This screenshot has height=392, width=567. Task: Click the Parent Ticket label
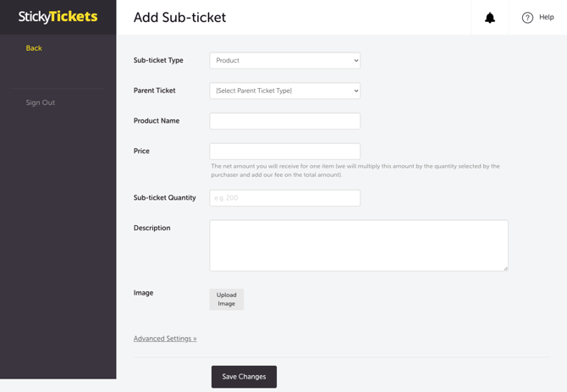(154, 91)
